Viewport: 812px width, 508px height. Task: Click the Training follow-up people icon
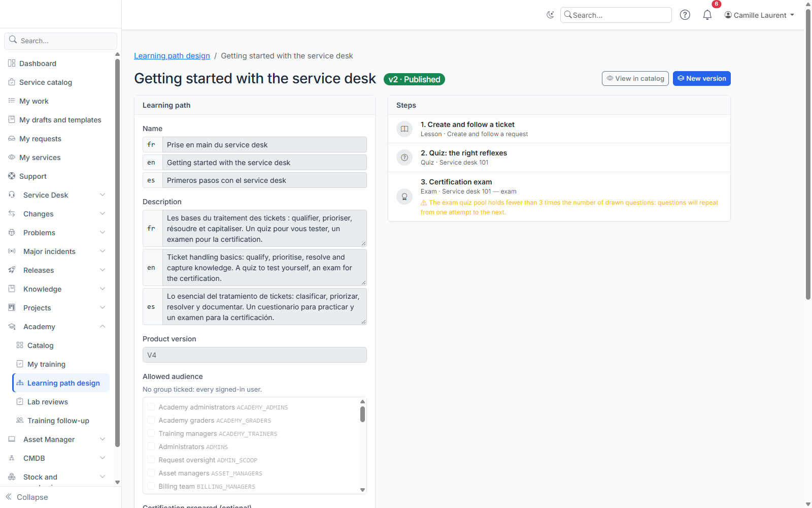pos(20,421)
